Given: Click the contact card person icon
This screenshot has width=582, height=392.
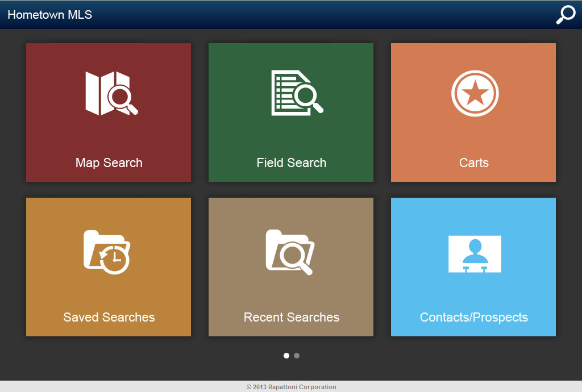Looking at the screenshot, I should click(x=475, y=253).
